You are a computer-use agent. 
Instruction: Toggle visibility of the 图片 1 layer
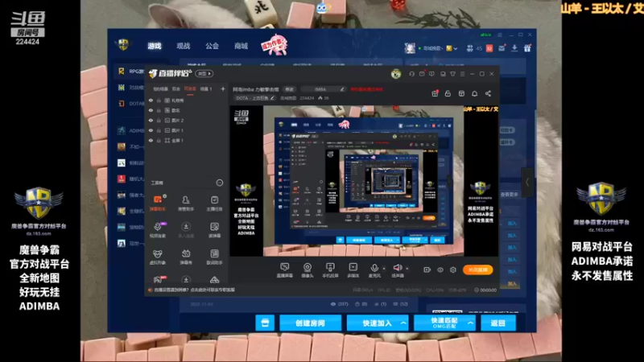(x=151, y=130)
